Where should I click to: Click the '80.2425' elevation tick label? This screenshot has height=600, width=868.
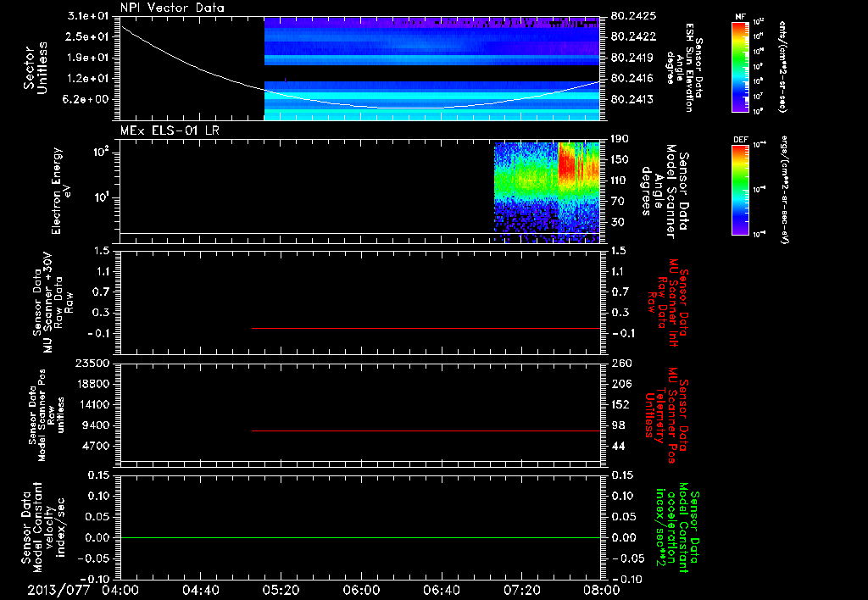pos(633,15)
